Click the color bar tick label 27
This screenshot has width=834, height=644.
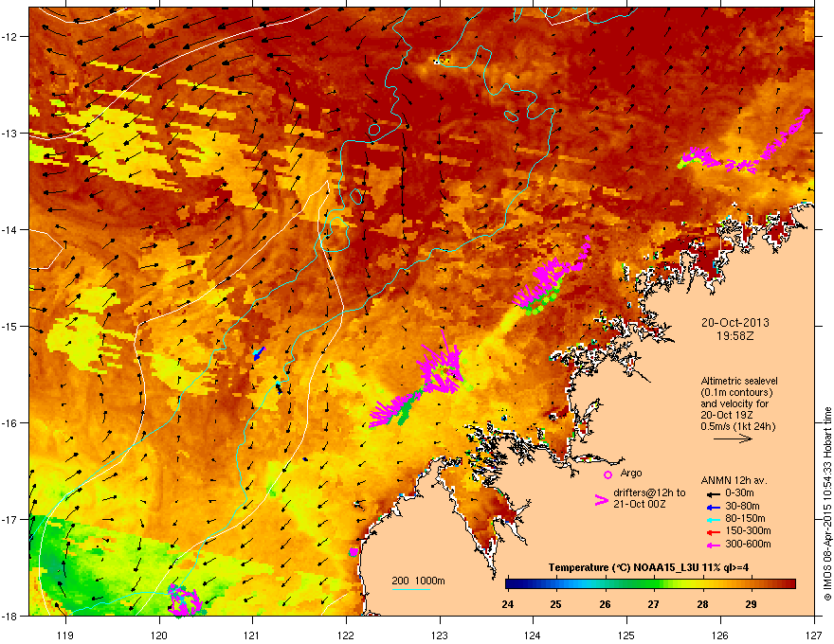pos(654,604)
